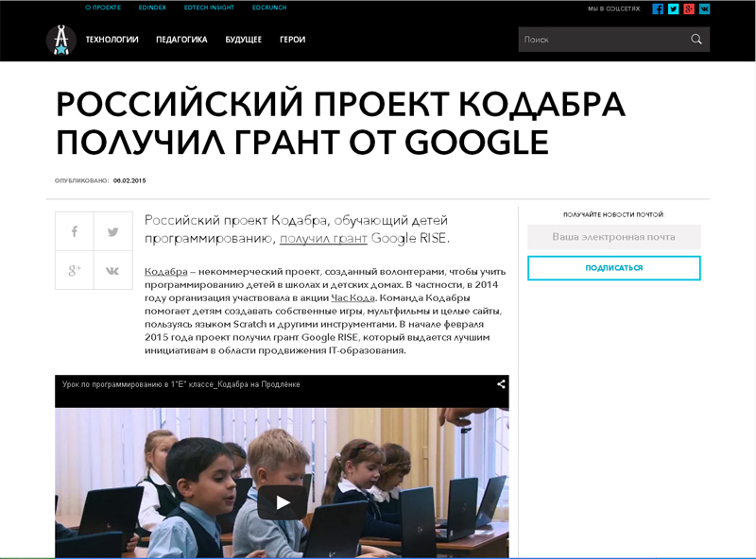Open the EDINDEX top link

click(152, 8)
